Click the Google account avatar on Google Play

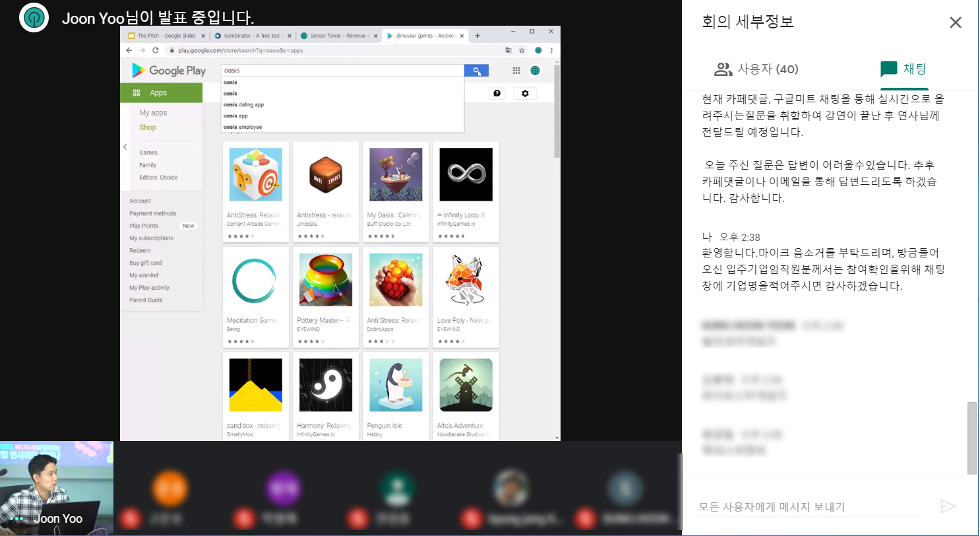tap(536, 71)
